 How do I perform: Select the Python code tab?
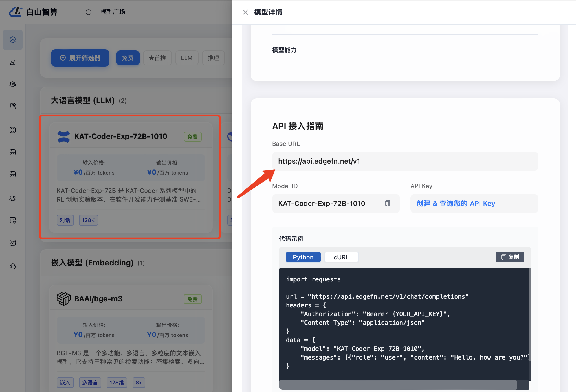(x=303, y=257)
